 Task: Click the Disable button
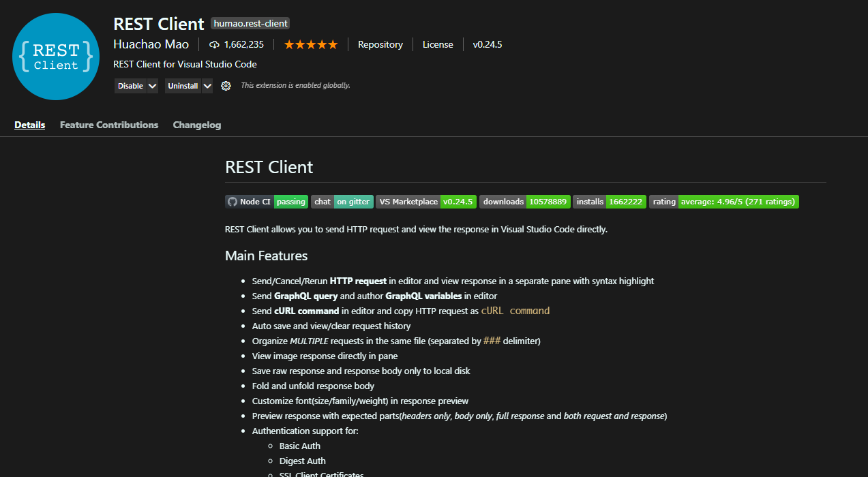130,86
